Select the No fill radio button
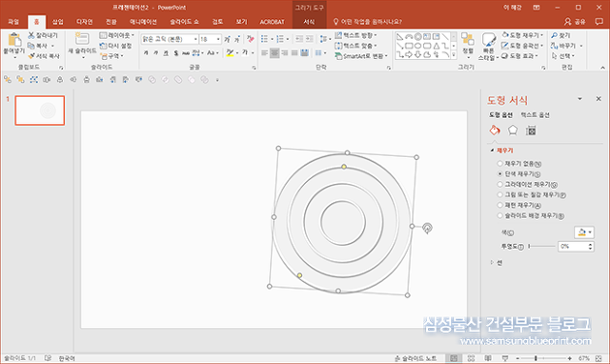 tap(500, 164)
